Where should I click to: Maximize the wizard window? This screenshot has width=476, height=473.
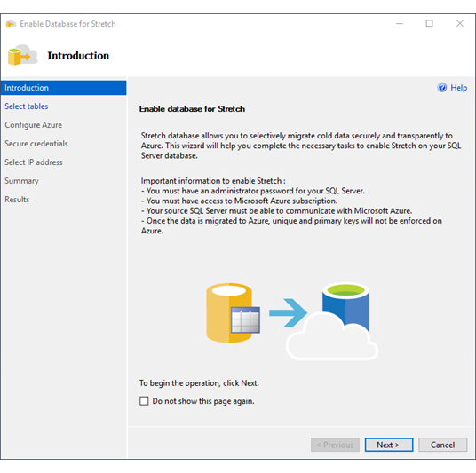pyautogui.click(x=429, y=23)
